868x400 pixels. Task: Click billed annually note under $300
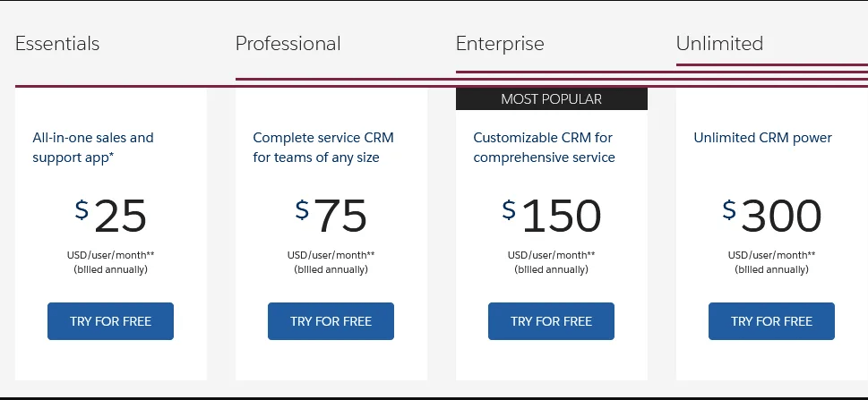(772, 269)
